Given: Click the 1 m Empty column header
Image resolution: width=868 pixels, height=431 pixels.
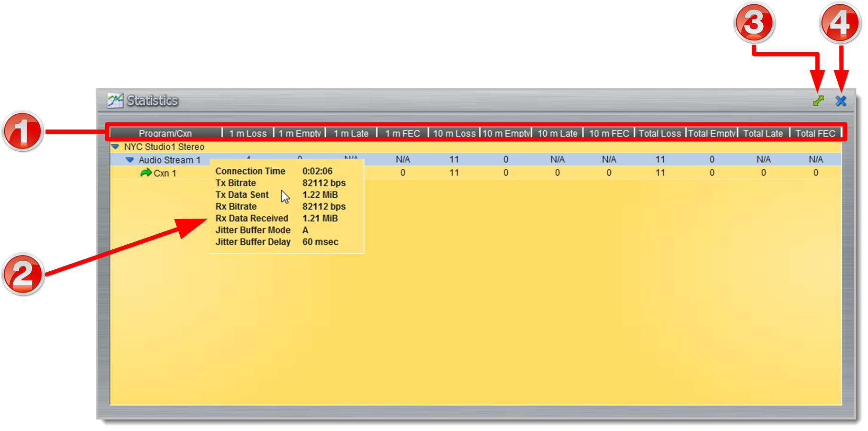Looking at the screenshot, I should (x=300, y=134).
